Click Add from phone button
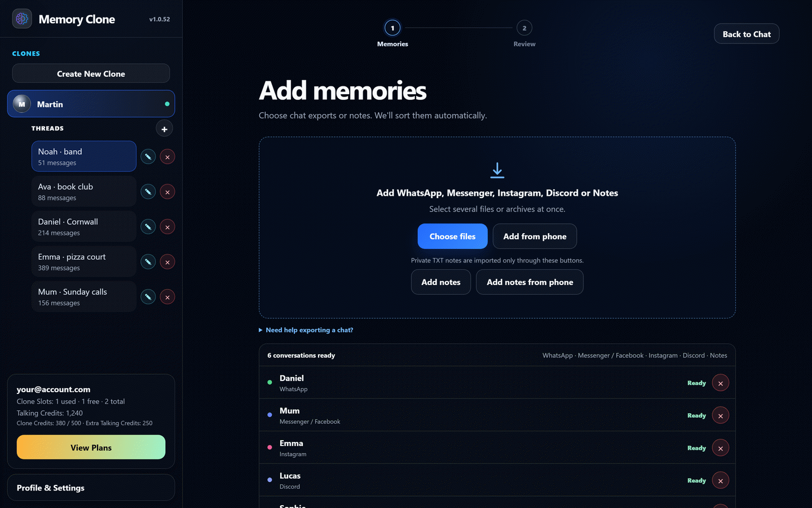This screenshot has width=812, height=508. coord(535,237)
